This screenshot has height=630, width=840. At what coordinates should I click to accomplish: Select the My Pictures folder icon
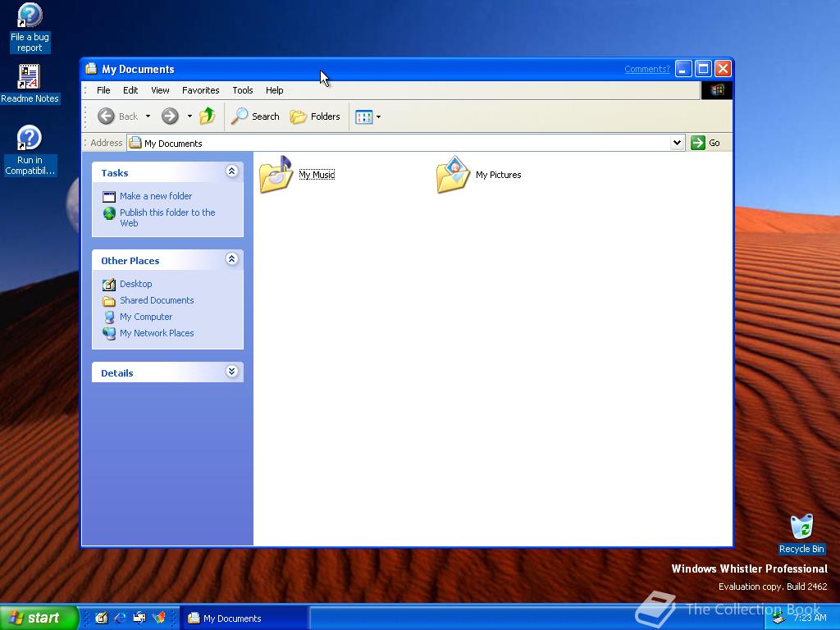click(453, 175)
